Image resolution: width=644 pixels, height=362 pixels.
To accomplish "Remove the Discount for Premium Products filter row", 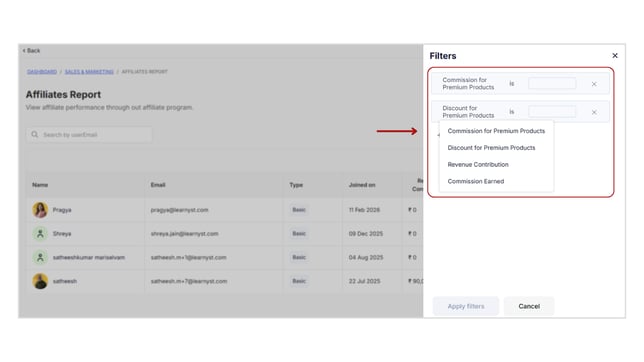I will (x=594, y=112).
